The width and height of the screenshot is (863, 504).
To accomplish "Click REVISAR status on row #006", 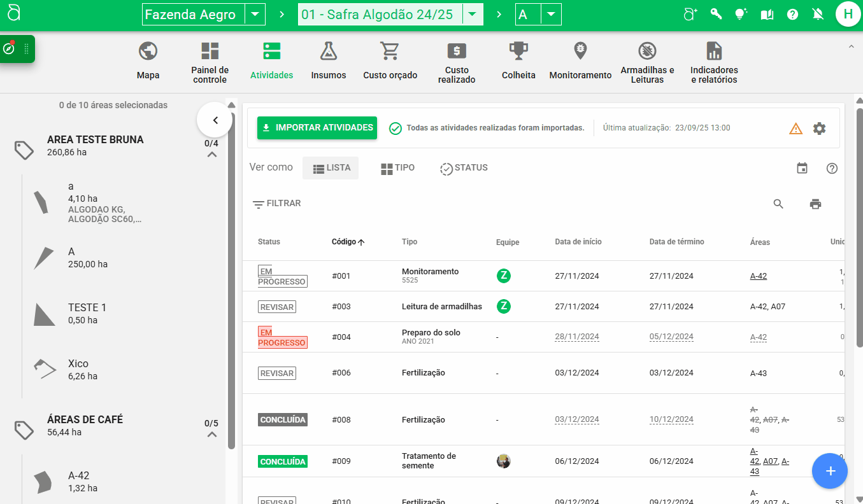I will [x=277, y=374].
